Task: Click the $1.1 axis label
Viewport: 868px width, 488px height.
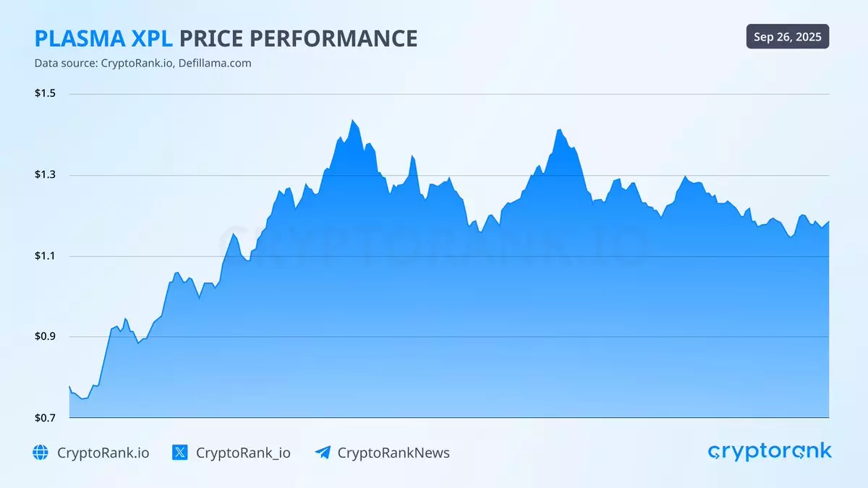Action: click(x=46, y=256)
